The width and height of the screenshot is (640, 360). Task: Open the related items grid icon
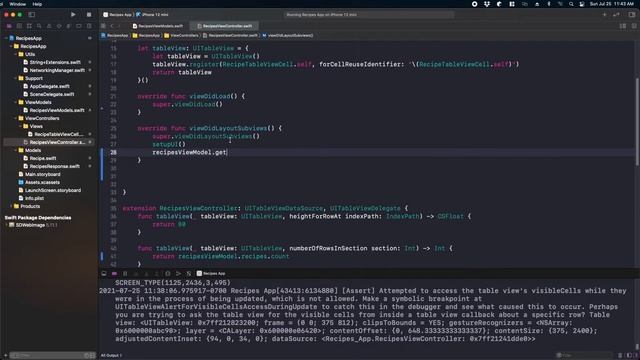click(104, 26)
